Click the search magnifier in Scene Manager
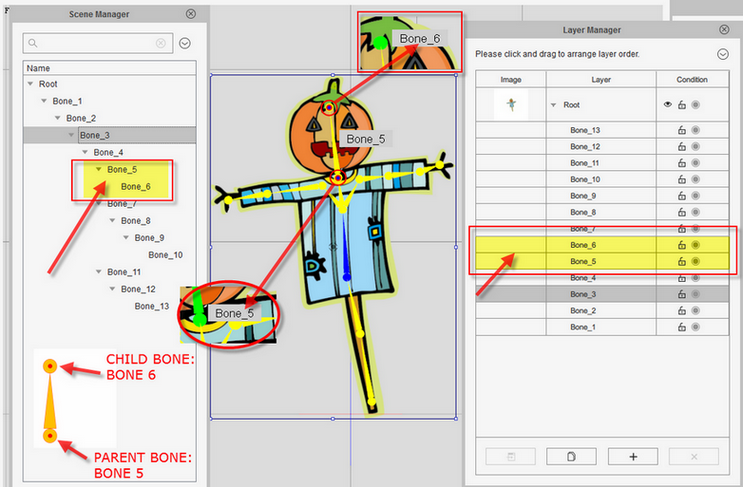The image size is (743, 487). [33, 43]
